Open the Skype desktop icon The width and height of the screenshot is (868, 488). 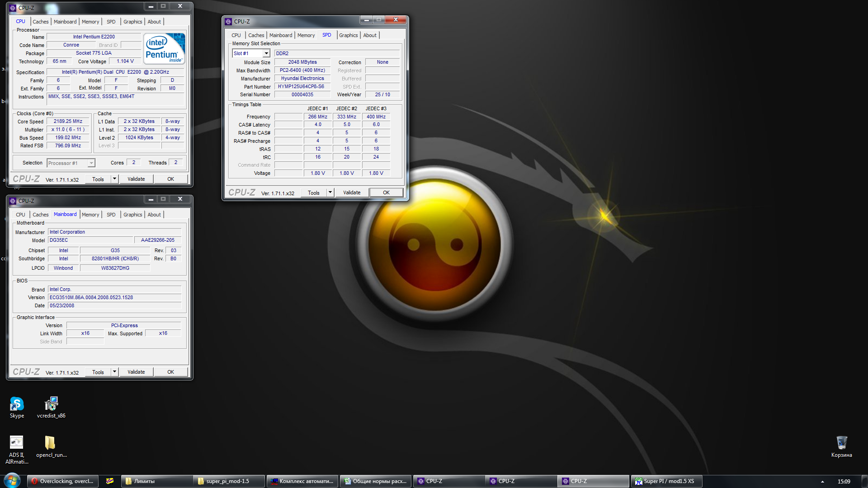[17, 408]
